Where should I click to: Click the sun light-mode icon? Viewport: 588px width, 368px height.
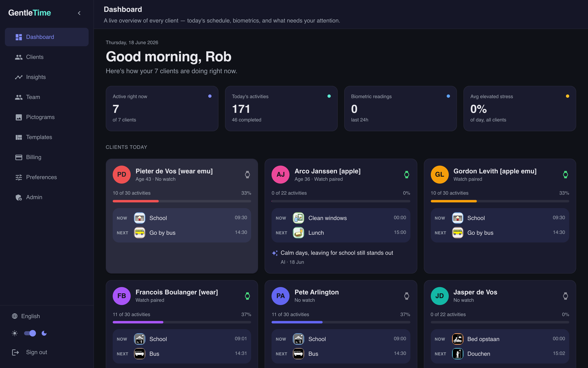pos(15,333)
